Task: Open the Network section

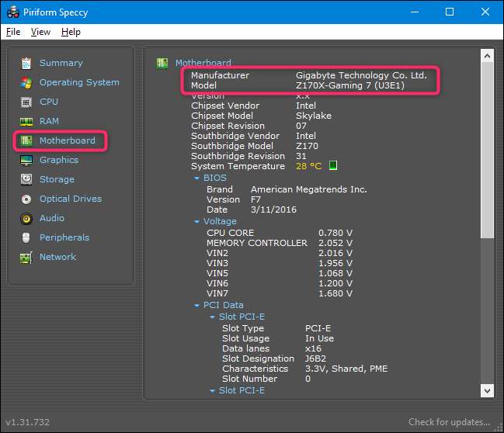Action: [x=57, y=257]
